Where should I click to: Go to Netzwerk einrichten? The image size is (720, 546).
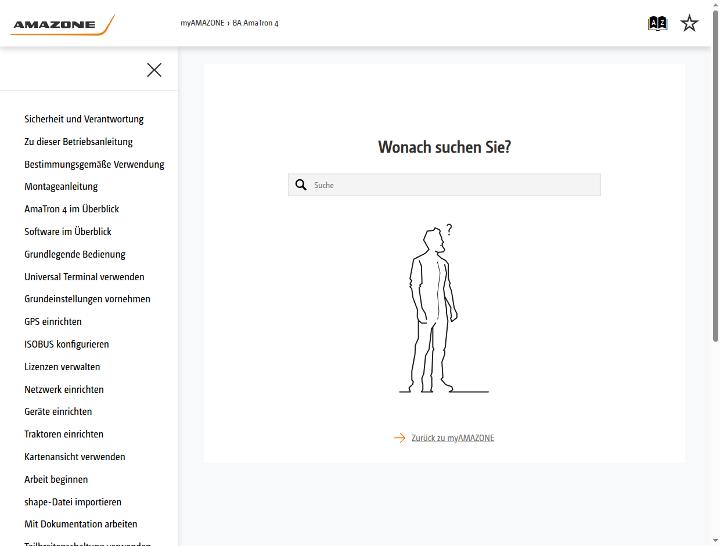pyautogui.click(x=64, y=389)
